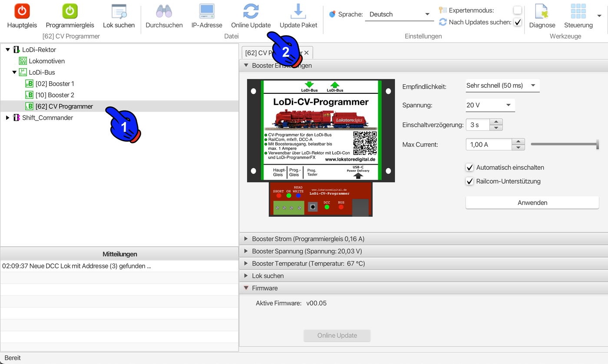Select Lokomotiven in the device tree

click(x=47, y=61)
